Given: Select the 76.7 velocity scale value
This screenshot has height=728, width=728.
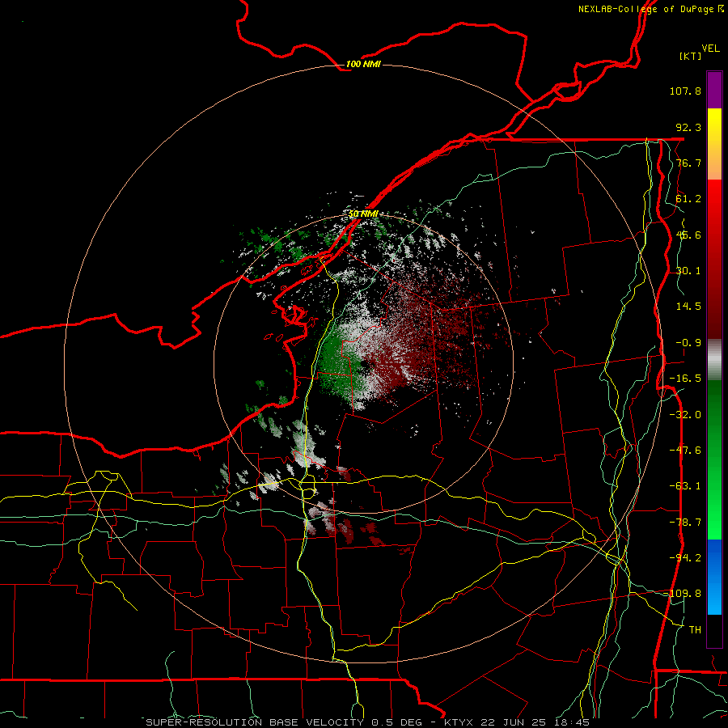Looking at the screenshot, I should [688, 163].
